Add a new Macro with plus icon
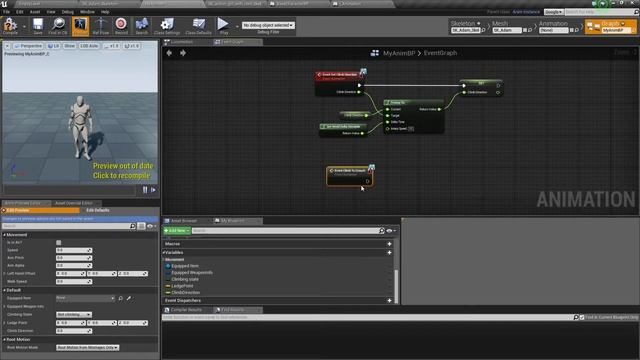The image size is (640, 360). point(389,244)
